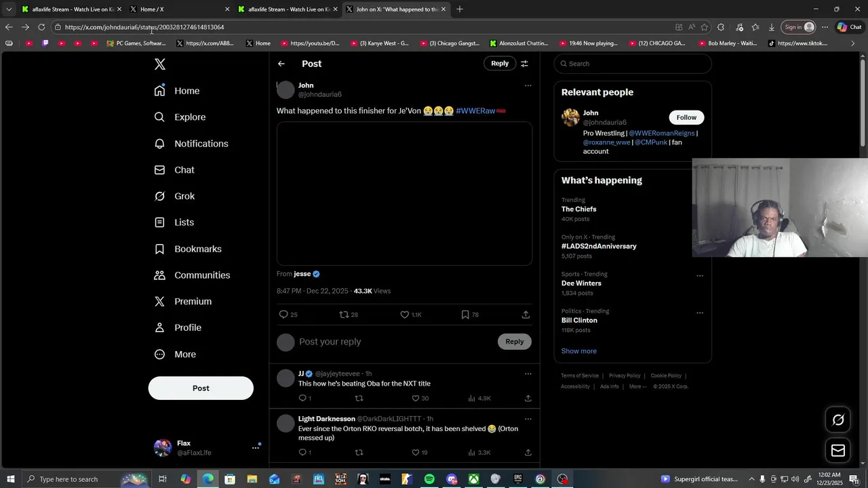Viewport: 868px width, 488px height.
Task: Open the browser tab list dropdown
Action: pos(8,9)
